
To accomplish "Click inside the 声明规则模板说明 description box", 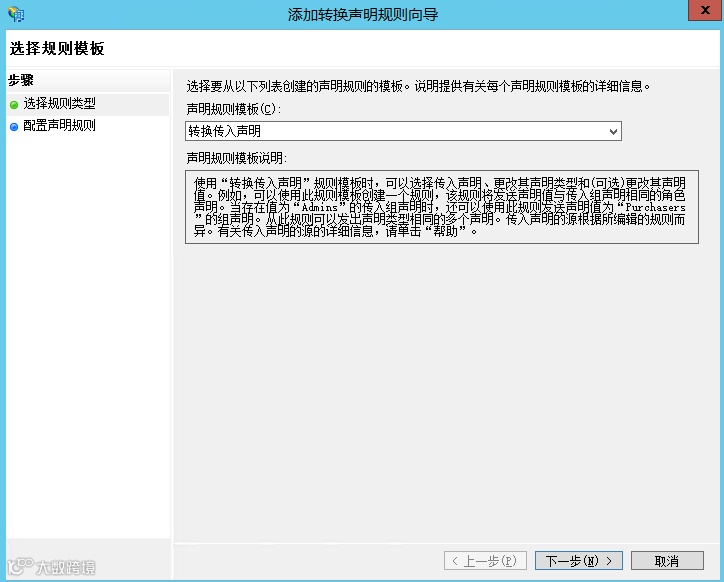I will click(442, 207).
